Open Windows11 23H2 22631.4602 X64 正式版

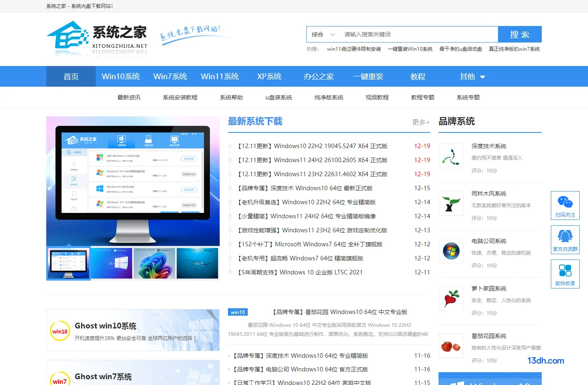pos(312,174)
